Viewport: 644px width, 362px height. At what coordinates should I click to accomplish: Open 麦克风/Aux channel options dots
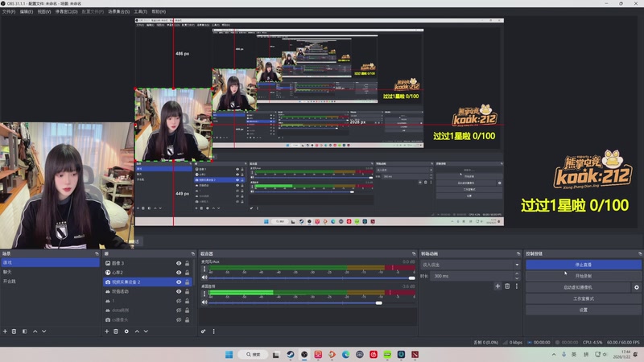coord(204,269)
